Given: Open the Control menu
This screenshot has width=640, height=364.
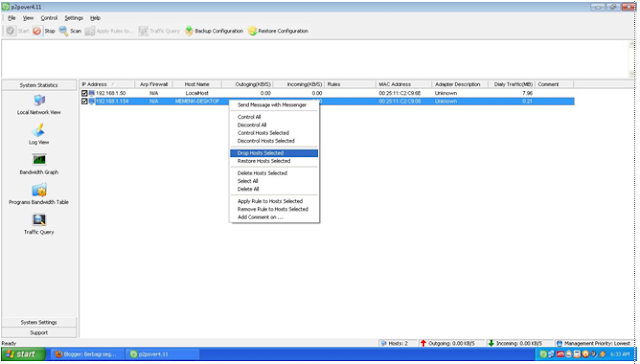Looking at the screenshot, I should coord(49,18).
